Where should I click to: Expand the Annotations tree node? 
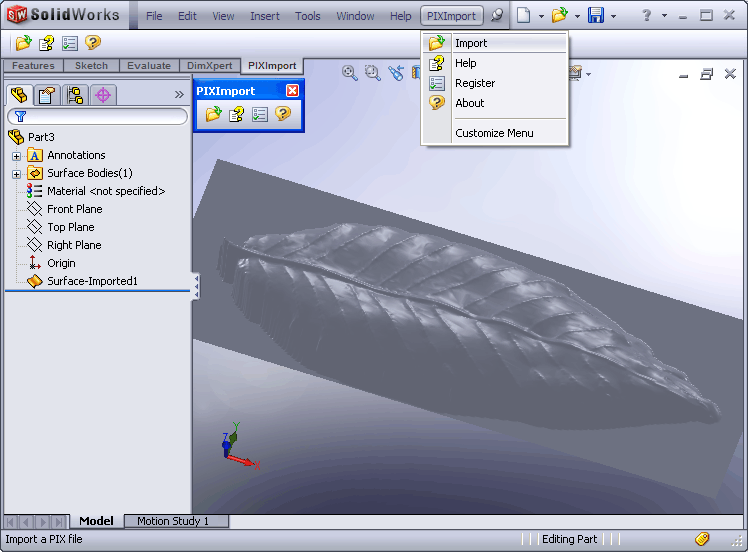17,156
